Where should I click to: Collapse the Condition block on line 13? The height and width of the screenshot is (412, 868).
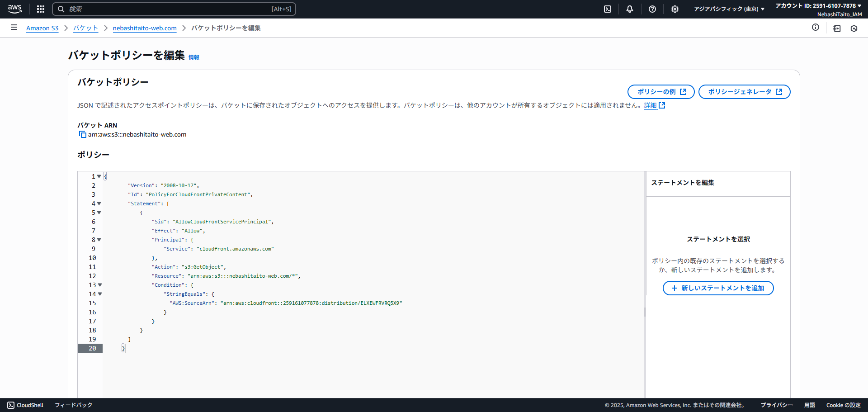100,285
